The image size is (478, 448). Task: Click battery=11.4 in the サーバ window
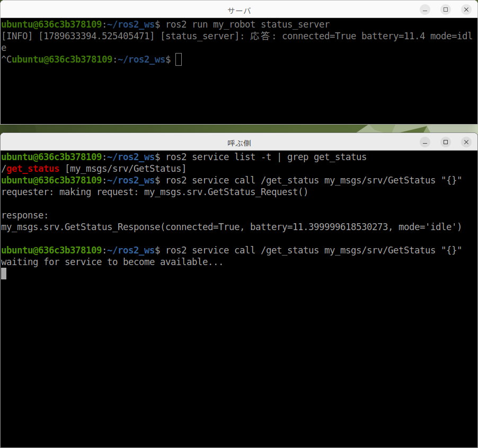393,36
